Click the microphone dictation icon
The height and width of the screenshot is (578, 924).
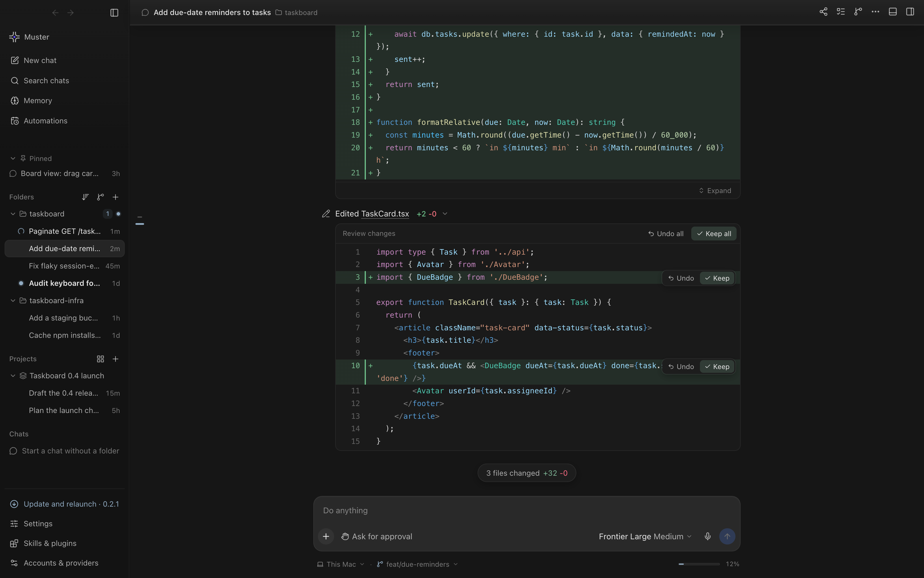pos(707,536)
